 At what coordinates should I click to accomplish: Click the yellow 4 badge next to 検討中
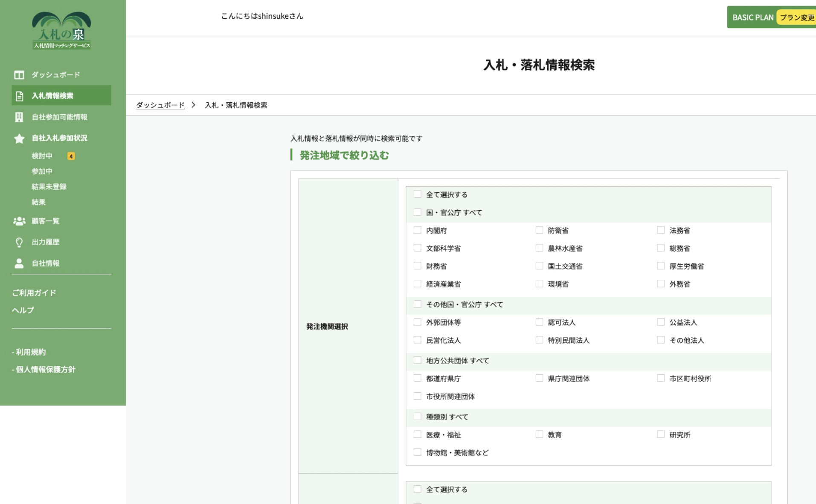pos(71,156)
